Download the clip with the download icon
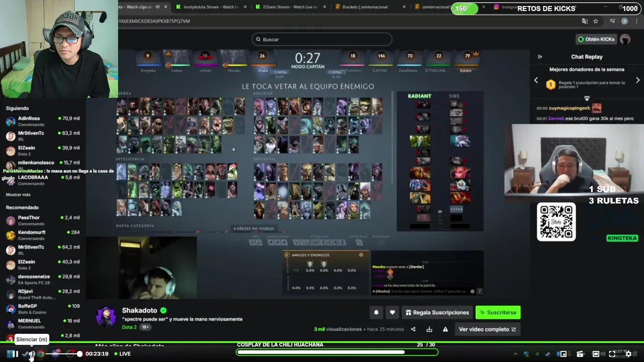 [x=429, y=329]
